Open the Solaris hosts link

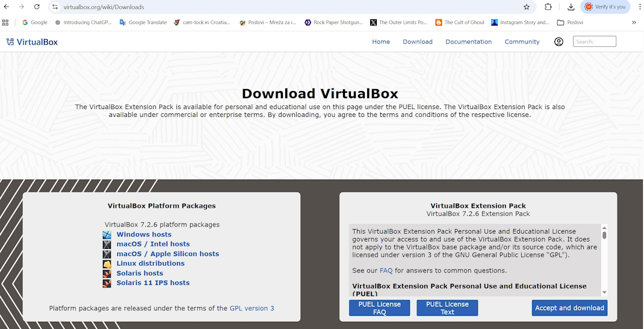[x=140, y=273]
